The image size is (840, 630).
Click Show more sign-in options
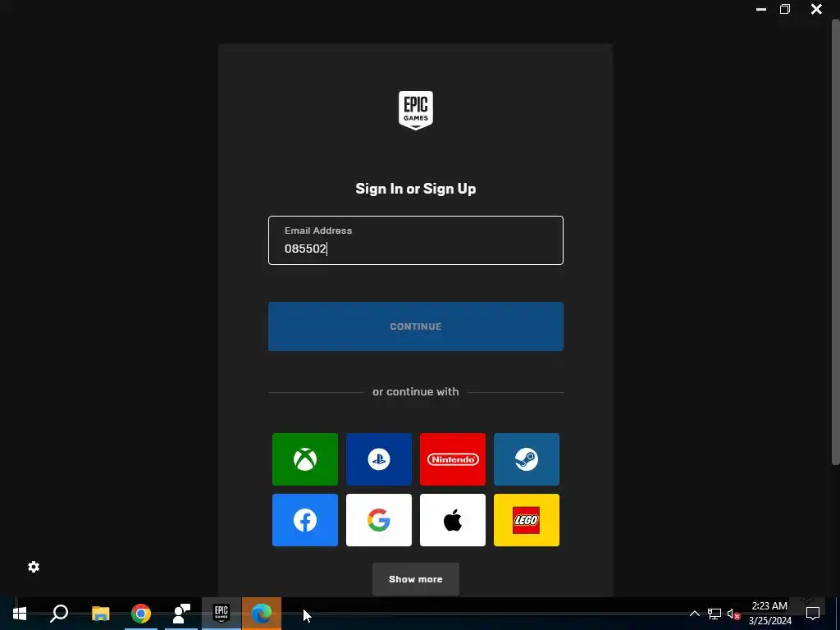click(x=416, y=579)
